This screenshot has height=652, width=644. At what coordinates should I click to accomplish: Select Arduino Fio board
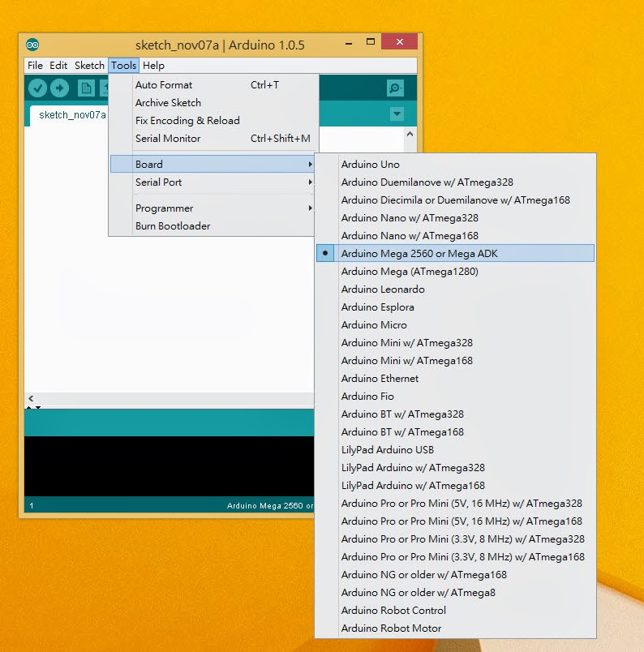455,397
